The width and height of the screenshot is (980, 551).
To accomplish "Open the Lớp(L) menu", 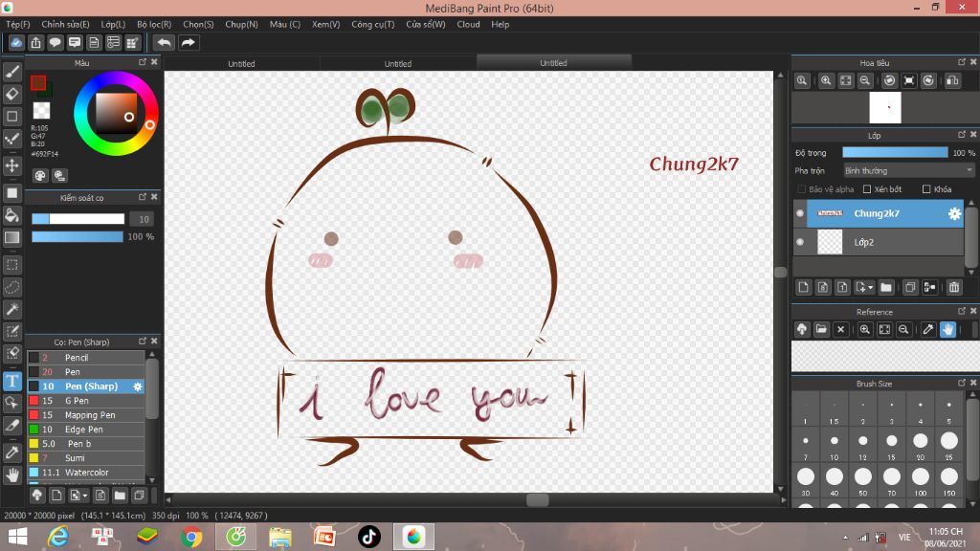I will click(x=113, y=24).
